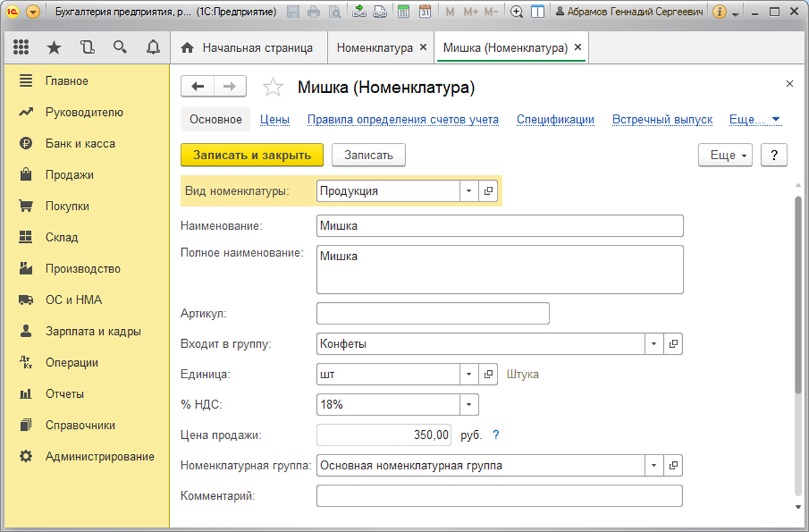Screen dimensions: 809x532
Task: Open the Вид номенклатуры dropdown arrow
Action: [x=469, y=191]
